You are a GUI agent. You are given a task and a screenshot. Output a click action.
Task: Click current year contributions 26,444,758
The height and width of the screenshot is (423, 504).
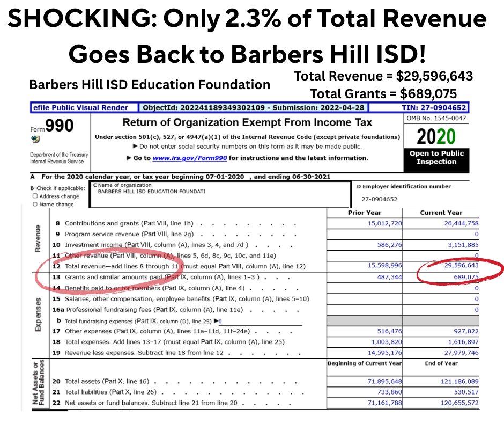click(x=461, y=223)
